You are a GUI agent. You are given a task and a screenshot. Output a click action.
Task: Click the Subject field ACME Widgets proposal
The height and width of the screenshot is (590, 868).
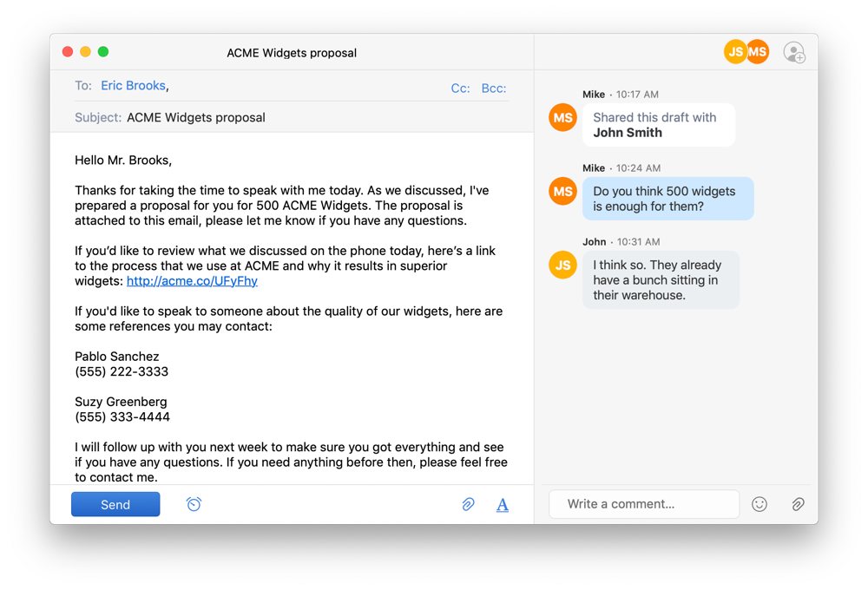[196, 117]
